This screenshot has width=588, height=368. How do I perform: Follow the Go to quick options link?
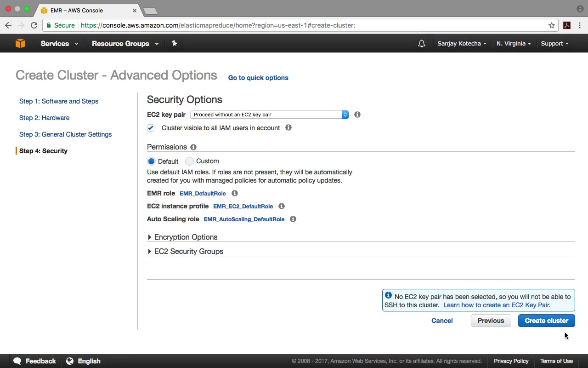coord(258,78)
